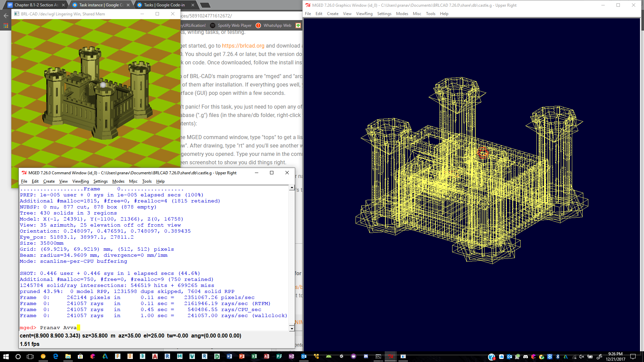Open Excel from the taskbar
Image resolution: width=644 pixels, height=362 pixels.
click(x=254, y=356)
